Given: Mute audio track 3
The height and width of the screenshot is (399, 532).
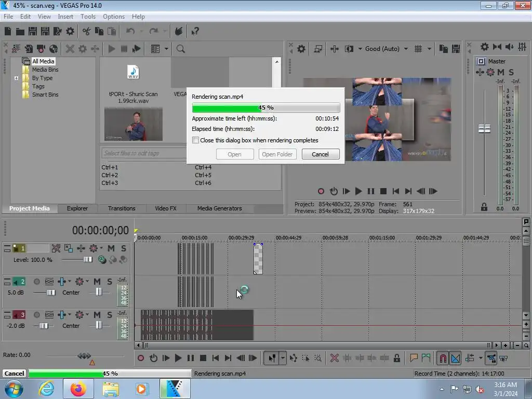Looking at the screenshot, I should coord(97,315).
